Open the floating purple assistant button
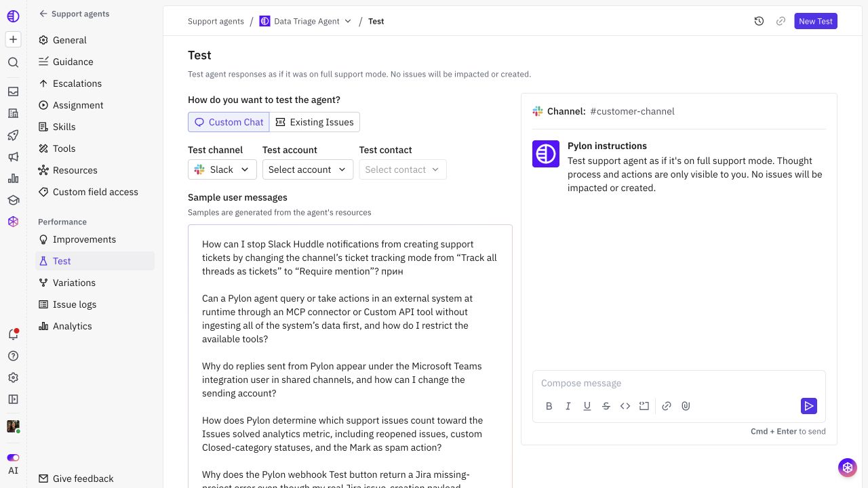Image resolution: width=868 pixels, height=488 pixels. [x=847, y=467]
